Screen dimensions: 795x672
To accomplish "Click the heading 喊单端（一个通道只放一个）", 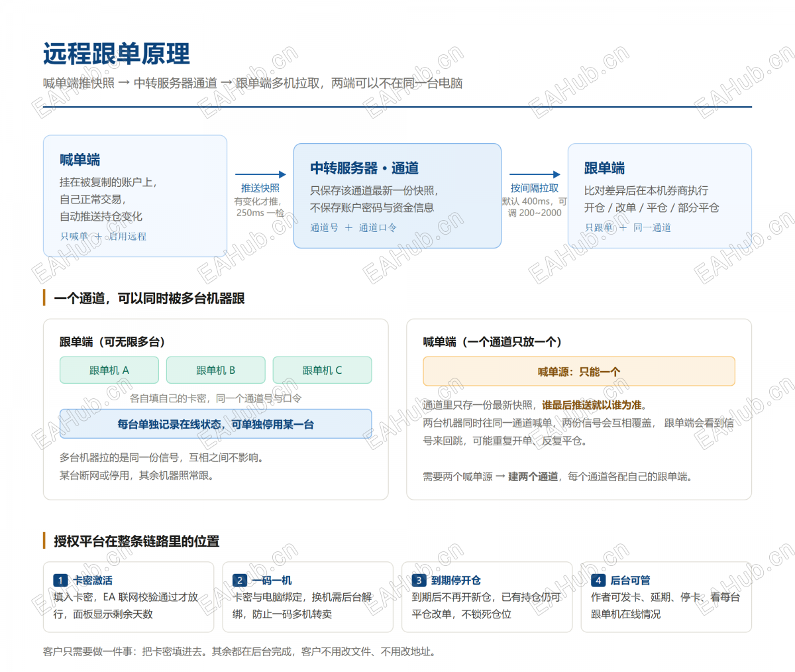I will click(x=492, y=342).
